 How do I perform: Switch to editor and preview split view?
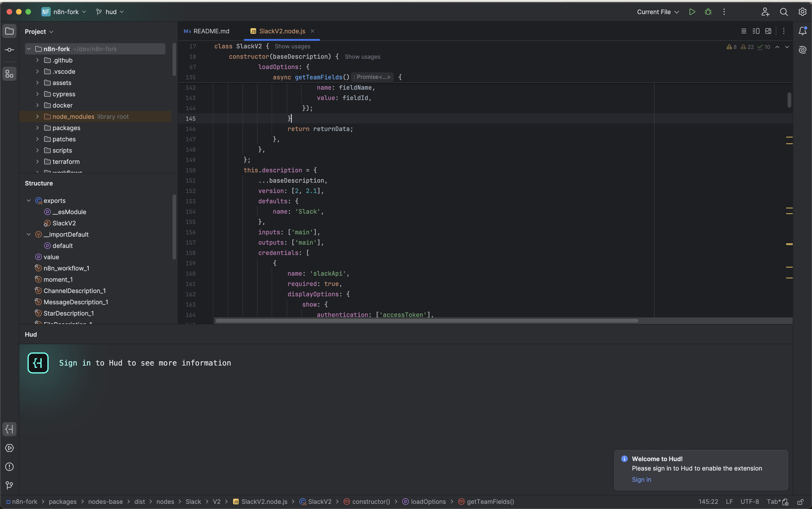pyautogui.click(x=756, y=31)
